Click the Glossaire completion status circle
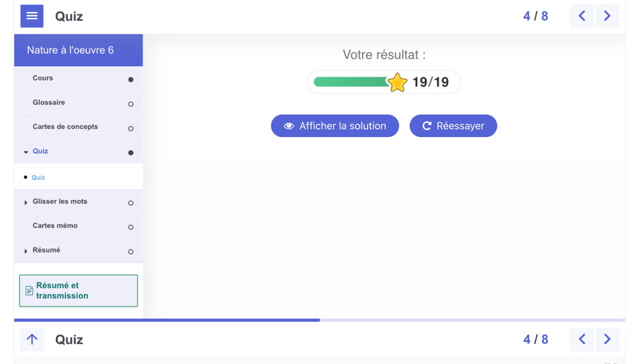This screenshot has width=638, height=364. coord(131,104)
